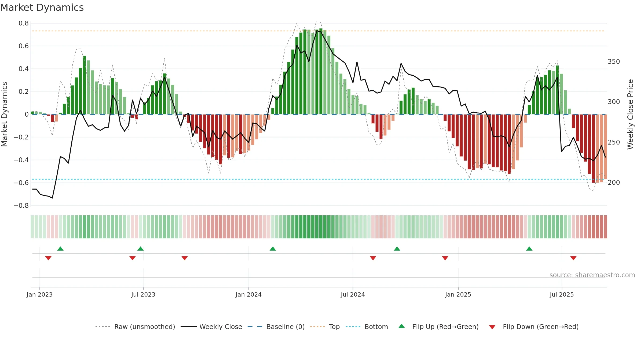Click the green Flip Up triangle in legend
644x362 pixels.
click(x=401, y=326)
